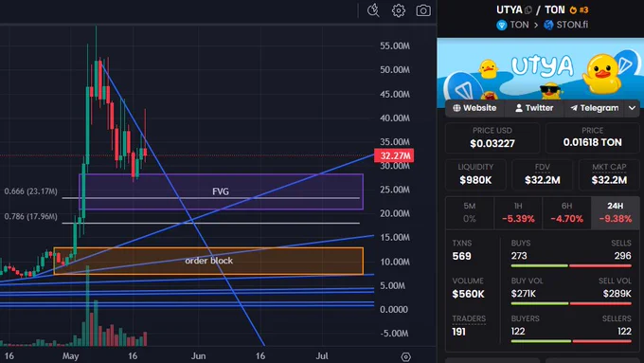
Task: Open the UTYA Website link
Action: 474,108
